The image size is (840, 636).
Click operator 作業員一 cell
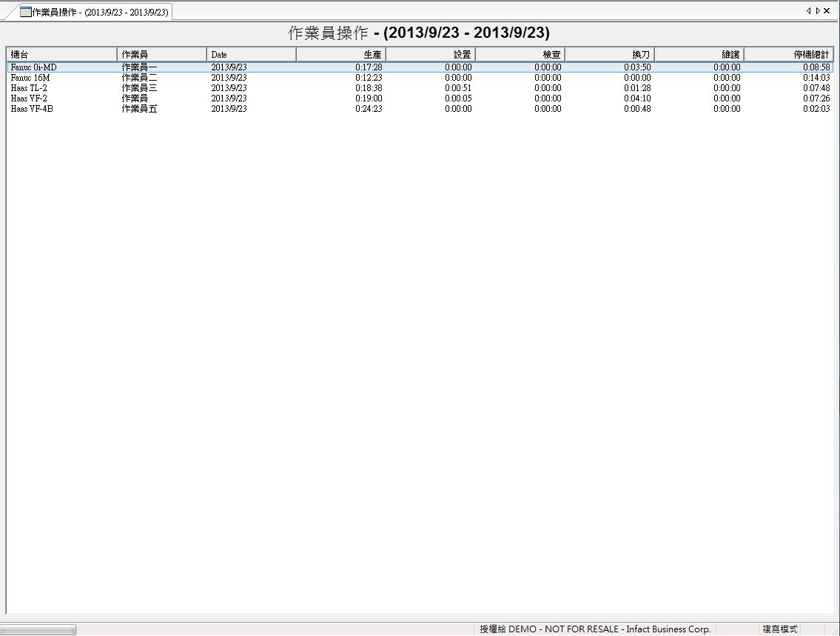pyautogui.click(x=139, y=67)
